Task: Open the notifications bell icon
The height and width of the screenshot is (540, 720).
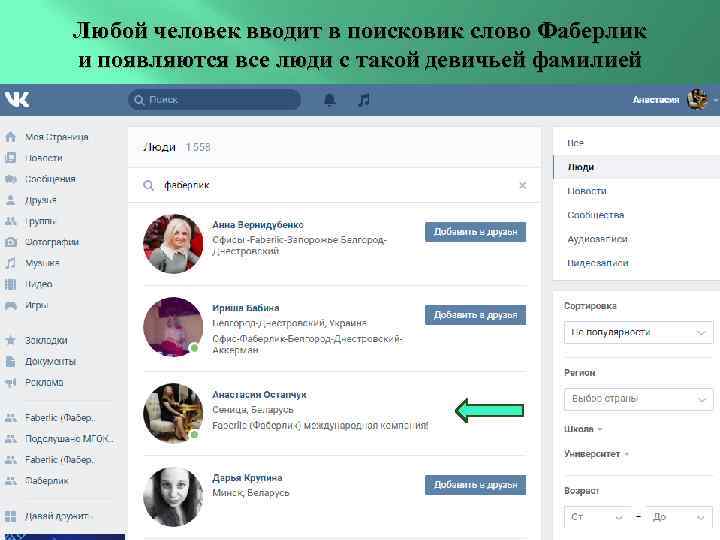Action: pos(329,100)
